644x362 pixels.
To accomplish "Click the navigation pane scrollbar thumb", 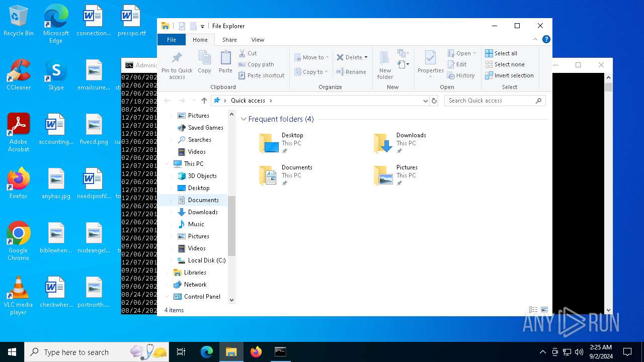I will tap(231, 226).
